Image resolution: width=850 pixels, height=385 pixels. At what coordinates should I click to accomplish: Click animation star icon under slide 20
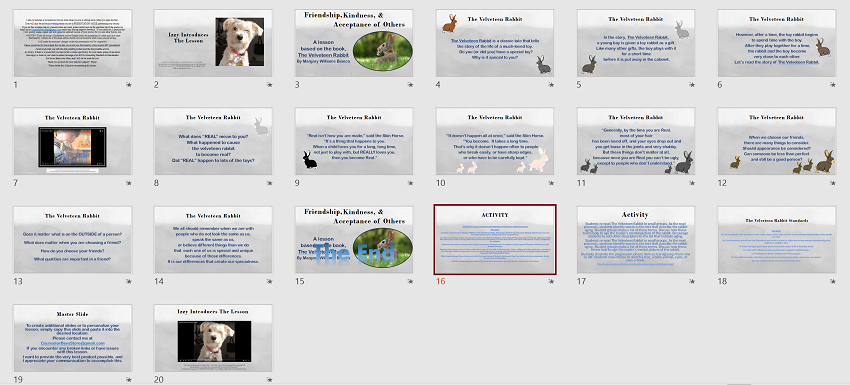tap(269, 379)
